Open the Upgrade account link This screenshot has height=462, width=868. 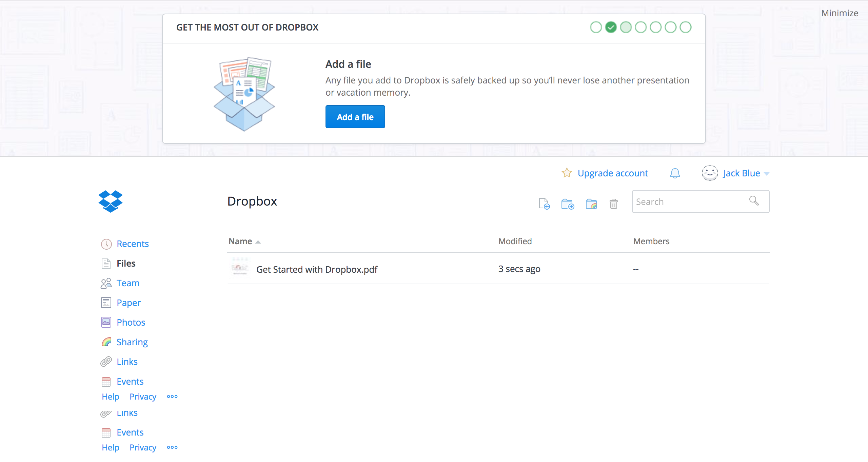[613, 173]
